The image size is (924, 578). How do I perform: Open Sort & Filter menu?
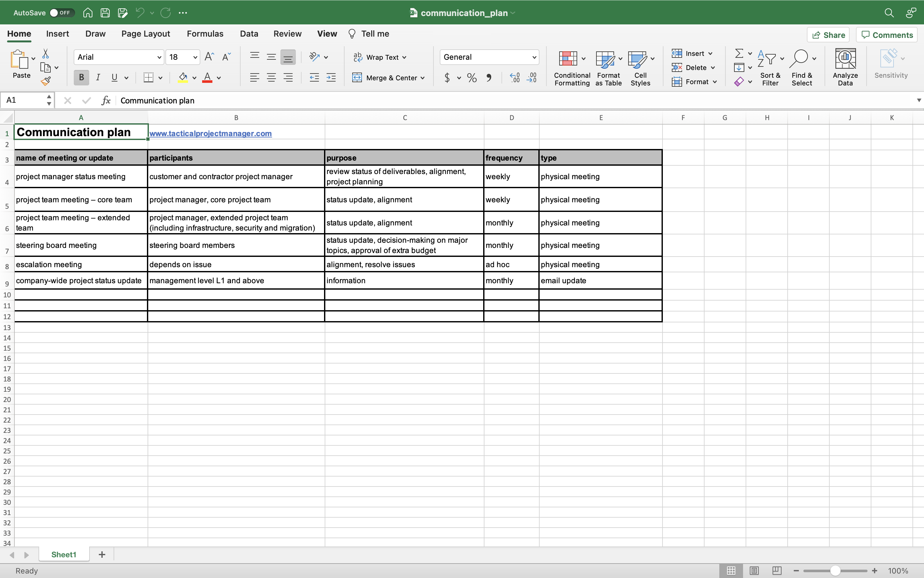[x=771, y=68]
